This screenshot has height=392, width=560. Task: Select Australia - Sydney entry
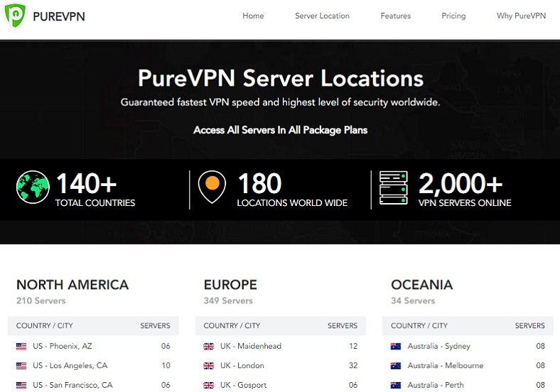pos(468,346)
